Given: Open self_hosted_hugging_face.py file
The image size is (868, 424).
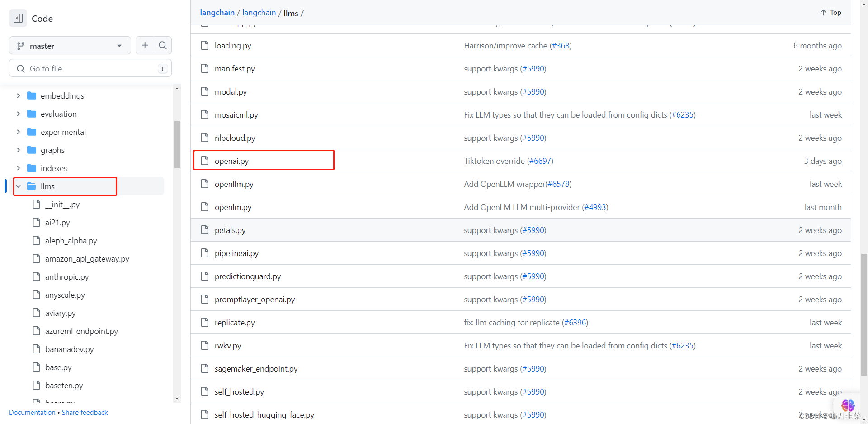Looking at the screenshot, I should [264, 414].
